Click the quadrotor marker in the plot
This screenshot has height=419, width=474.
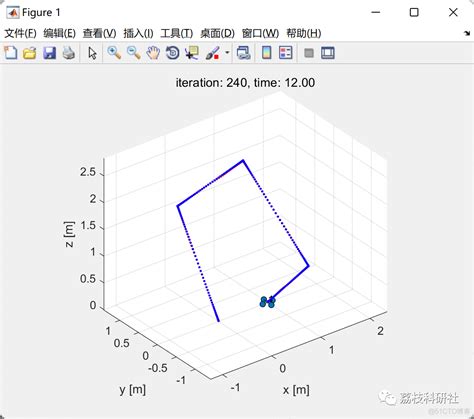(268, 302)
